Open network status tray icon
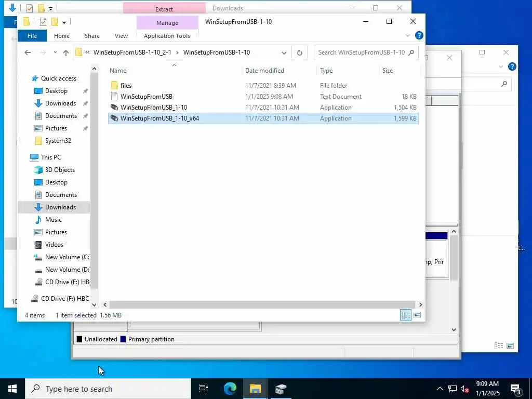 [453, 389]
